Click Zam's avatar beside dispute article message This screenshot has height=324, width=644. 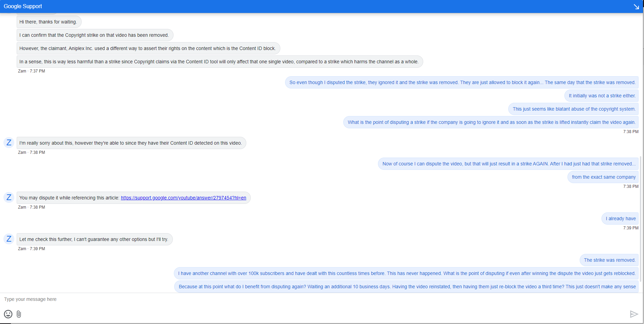tap(9, 197)
